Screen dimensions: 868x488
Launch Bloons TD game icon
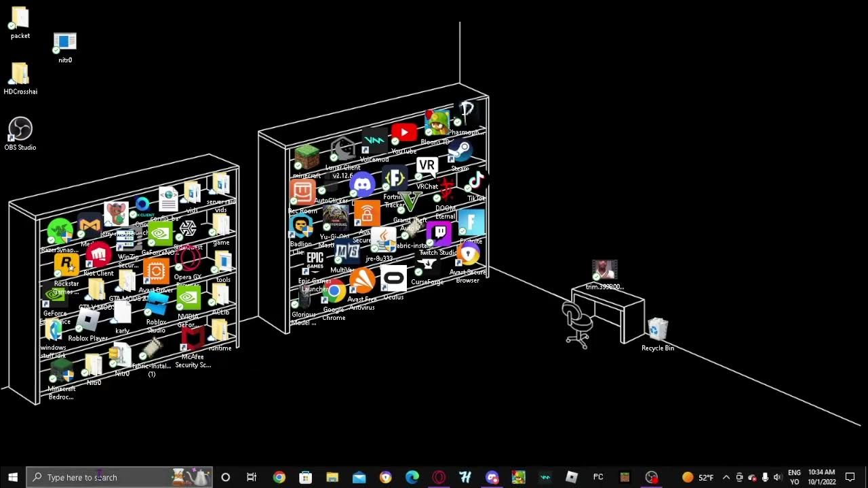coord(436,128)
